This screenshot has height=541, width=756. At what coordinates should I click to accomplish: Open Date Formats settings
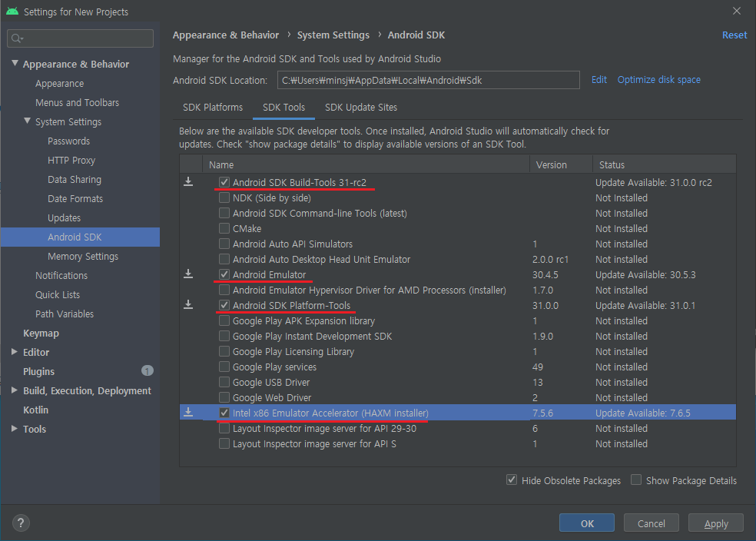[x=75, y=199]
